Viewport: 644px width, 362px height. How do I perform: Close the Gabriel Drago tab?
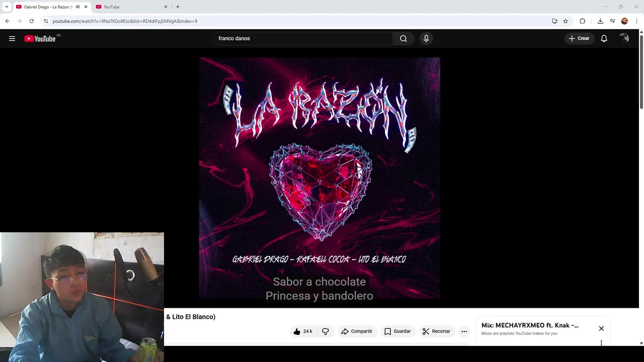point(86,7)
